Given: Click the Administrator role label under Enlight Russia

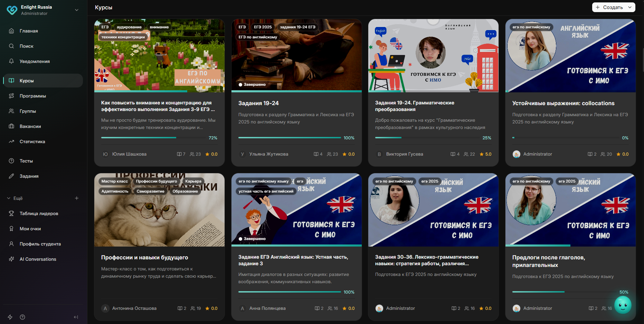Looking at the screenshot, I should [34, 13].
